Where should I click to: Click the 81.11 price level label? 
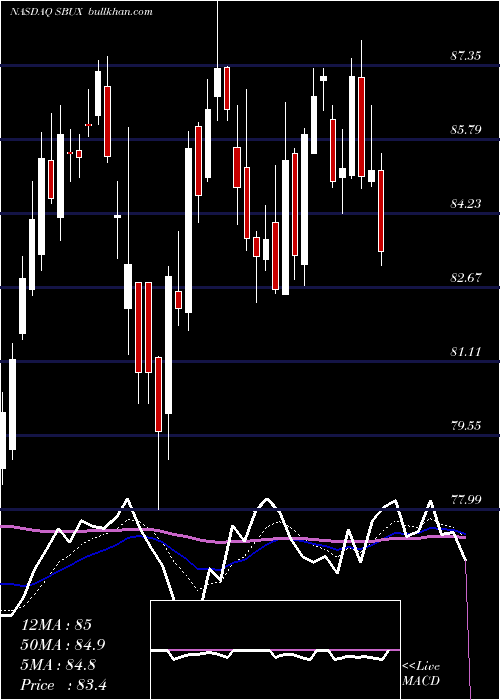(466, 352)
